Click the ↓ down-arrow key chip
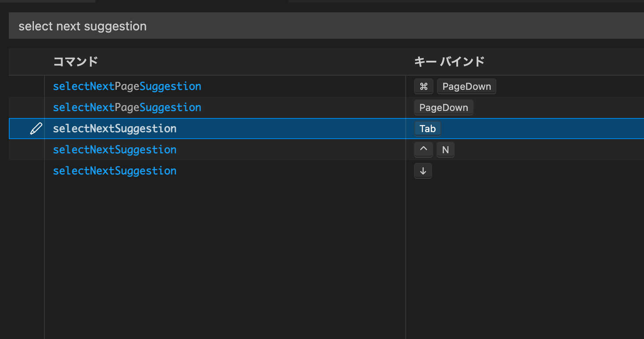 pos(422,171)
